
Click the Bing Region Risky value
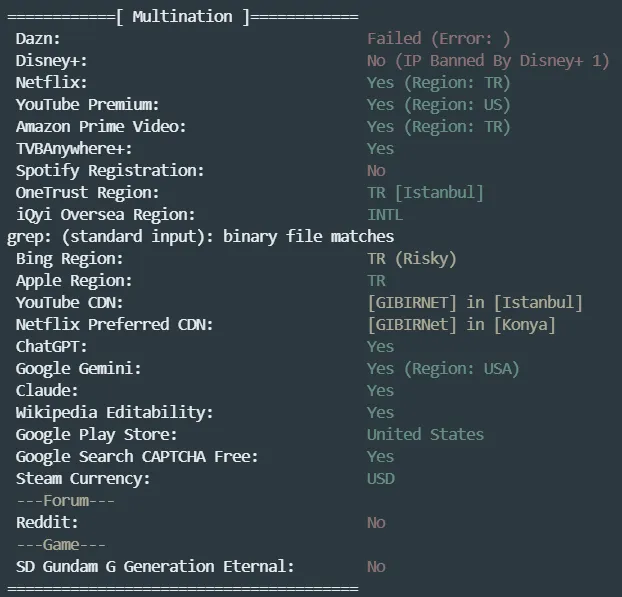[411, 259]
